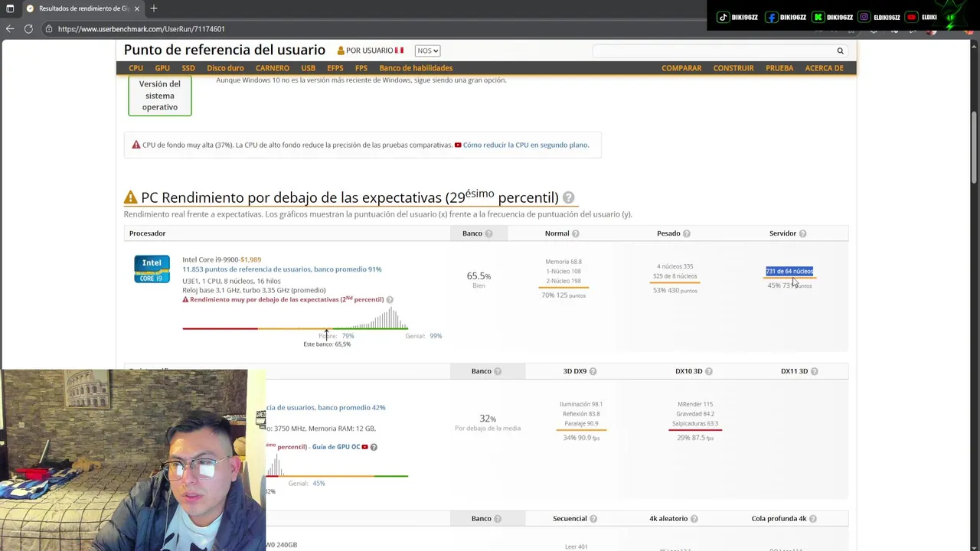980x551 pixels.
Task: Click the Instagram icon in the stream overlay
Action: pos(864,17)
